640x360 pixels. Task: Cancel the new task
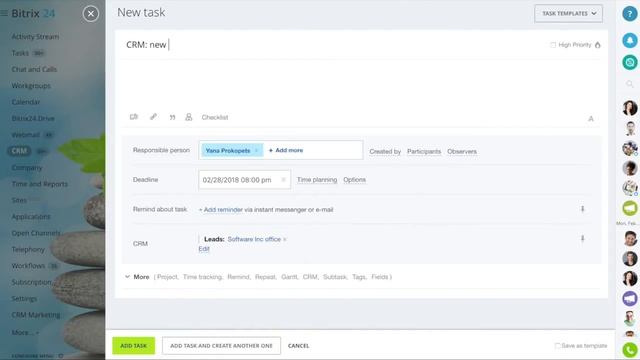[298, 346]
